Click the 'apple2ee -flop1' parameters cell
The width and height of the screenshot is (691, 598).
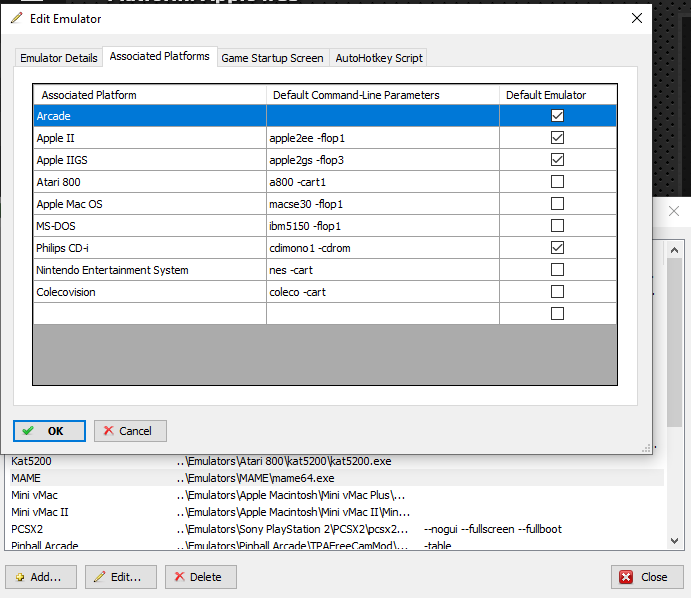[x=383, y=137]
